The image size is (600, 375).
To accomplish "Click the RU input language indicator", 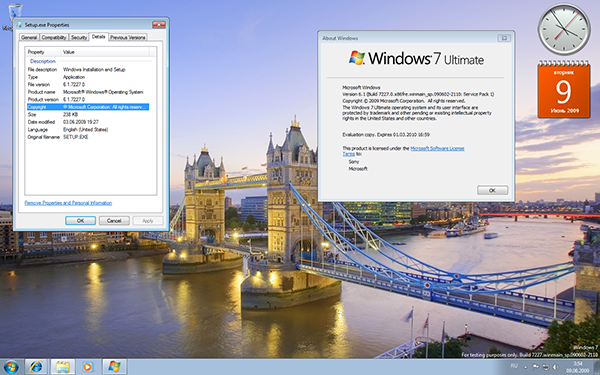I will [x=514, y=366].
